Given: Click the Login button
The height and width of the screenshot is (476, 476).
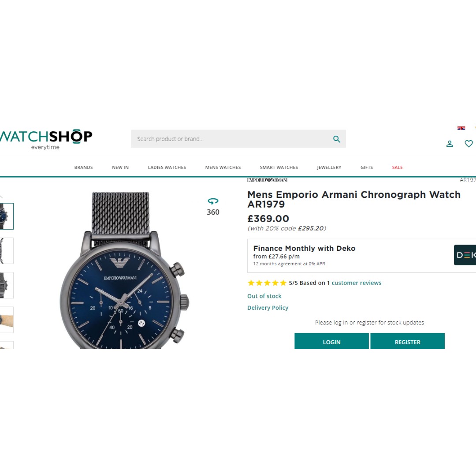Looking at the screenshot, I should [331, 341].
